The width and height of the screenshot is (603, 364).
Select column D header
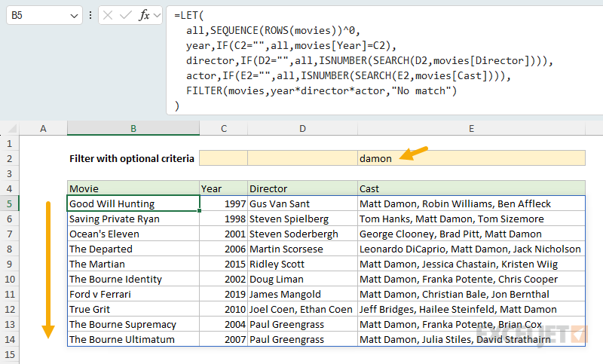(302, 128)
